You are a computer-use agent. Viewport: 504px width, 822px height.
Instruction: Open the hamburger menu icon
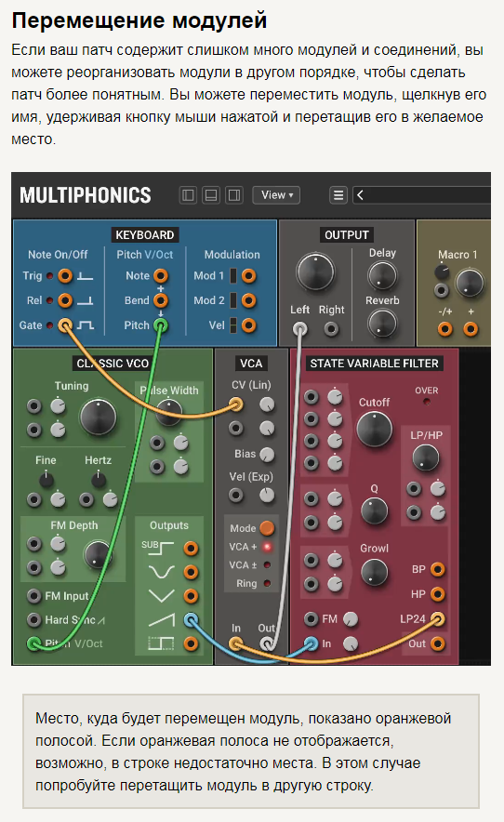(x=338, y=195)
